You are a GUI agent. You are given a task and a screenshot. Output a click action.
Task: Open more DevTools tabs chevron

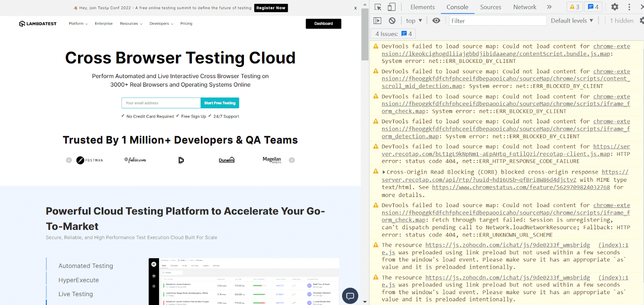[549, 7]
